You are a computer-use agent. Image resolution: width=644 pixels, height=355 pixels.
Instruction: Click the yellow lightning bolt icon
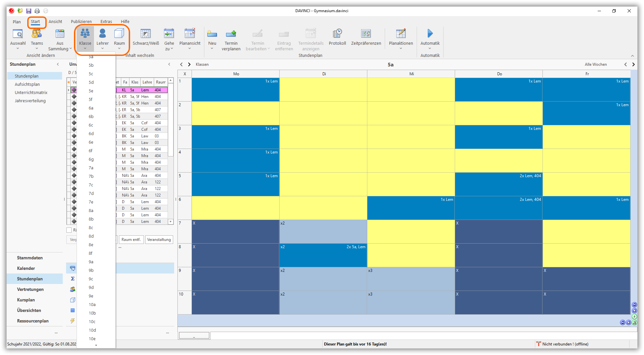click(73, 321)
